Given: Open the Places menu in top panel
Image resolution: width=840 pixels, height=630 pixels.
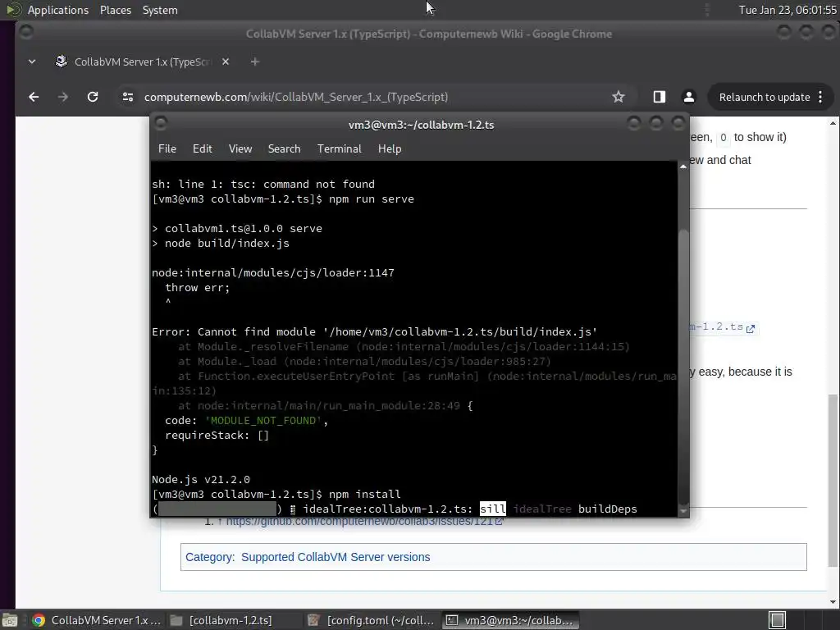Looking at the screenshot, I should pyautogui.click(x=116, y=10).
